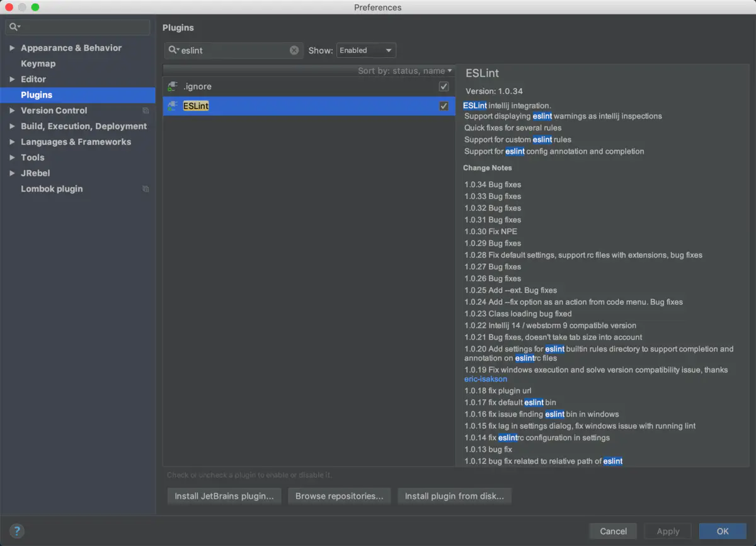Click the 1.0.22 Intellij 14 compatible version note
This screenshot has width=756, height=546.
pyautogui.click(x=550, y=326)
